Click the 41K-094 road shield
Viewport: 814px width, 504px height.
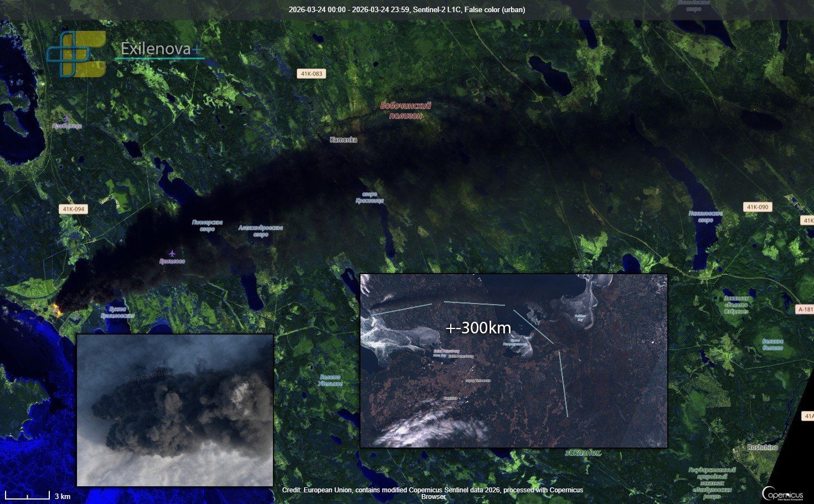(73, 209)
